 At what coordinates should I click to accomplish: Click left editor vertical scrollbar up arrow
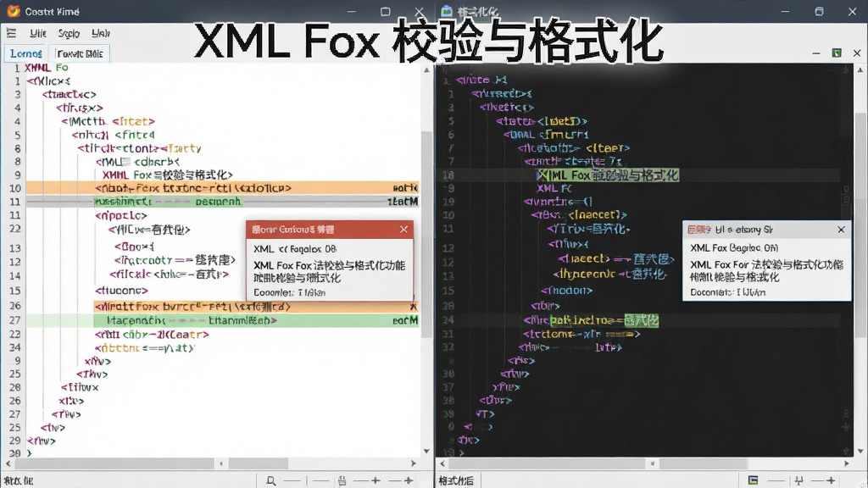tap(426, 70)
